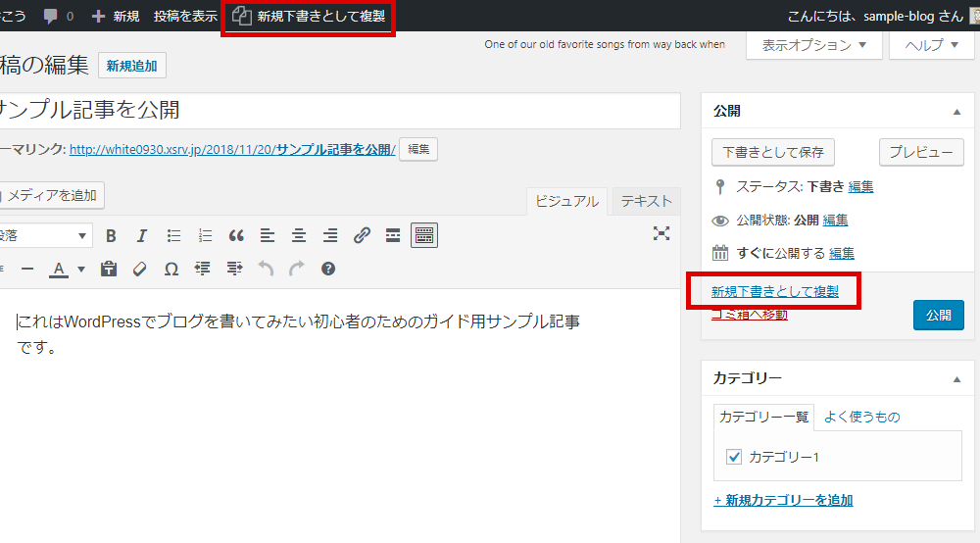Open the paragraph format dropdown
The width and height of the screenshot is (980, 543).
pyautogui.click(x=44, y=235)
